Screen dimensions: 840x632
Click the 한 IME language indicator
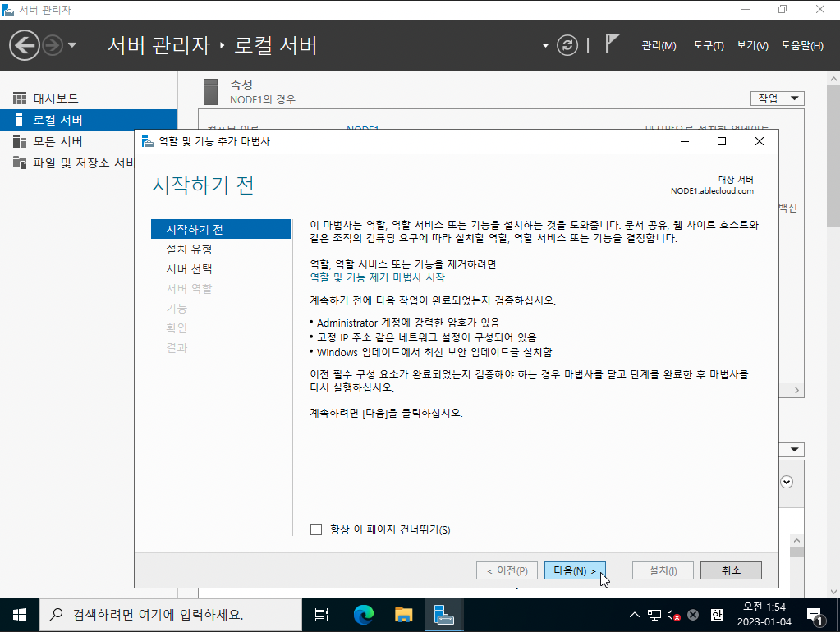pyautogui.click(x=716, y=615)
